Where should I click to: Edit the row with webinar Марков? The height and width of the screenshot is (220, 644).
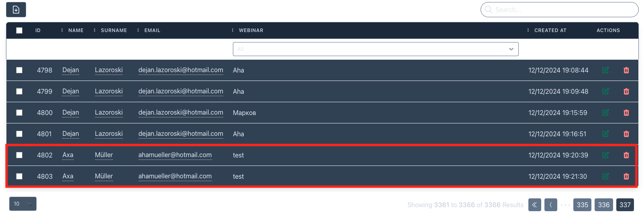pos(605,113)
